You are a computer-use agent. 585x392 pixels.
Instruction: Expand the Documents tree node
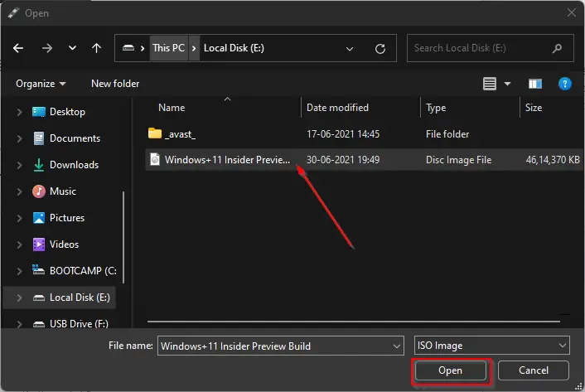[x=19, y=138]
